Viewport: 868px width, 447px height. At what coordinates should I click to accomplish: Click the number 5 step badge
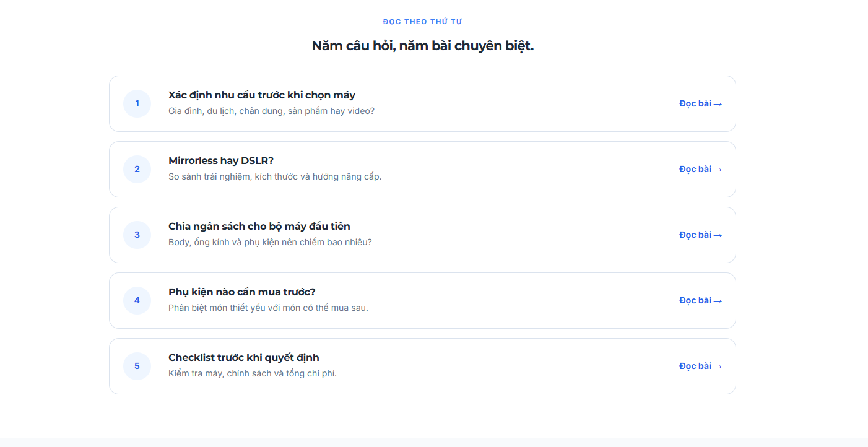coord(137,367)
